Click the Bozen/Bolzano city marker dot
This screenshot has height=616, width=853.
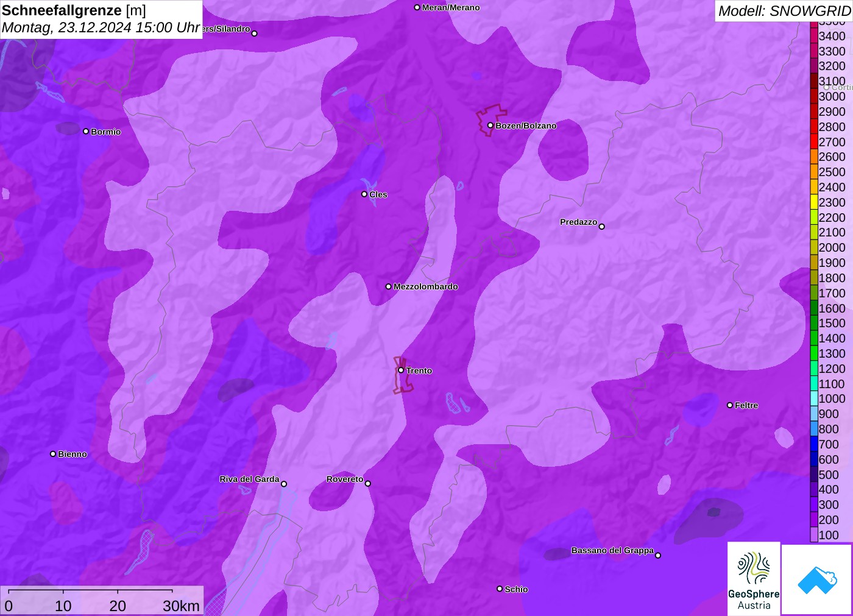[490, 126]
